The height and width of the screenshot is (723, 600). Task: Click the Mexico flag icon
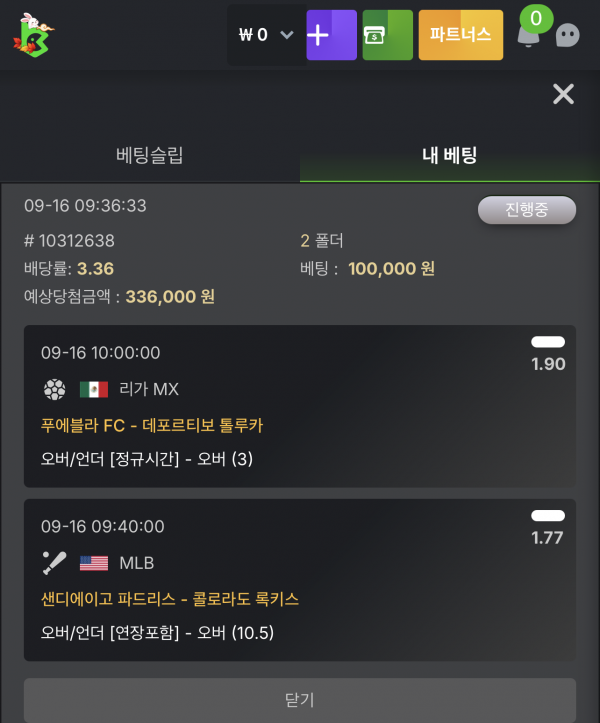point(94,389)
